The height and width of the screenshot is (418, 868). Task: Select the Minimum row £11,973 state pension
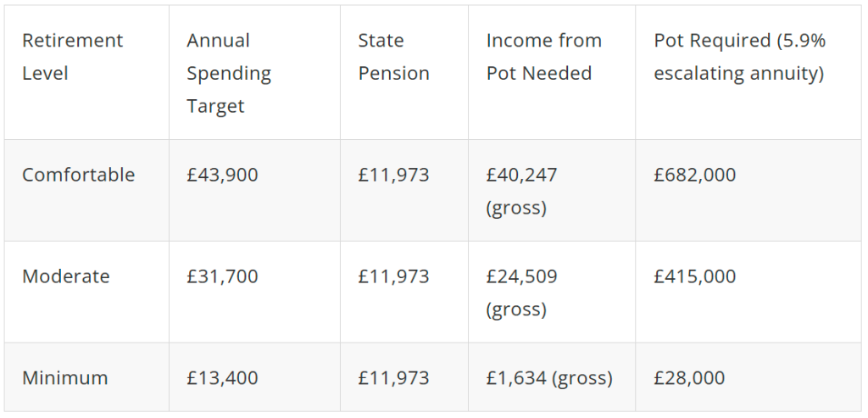click(x=393, y=378)
